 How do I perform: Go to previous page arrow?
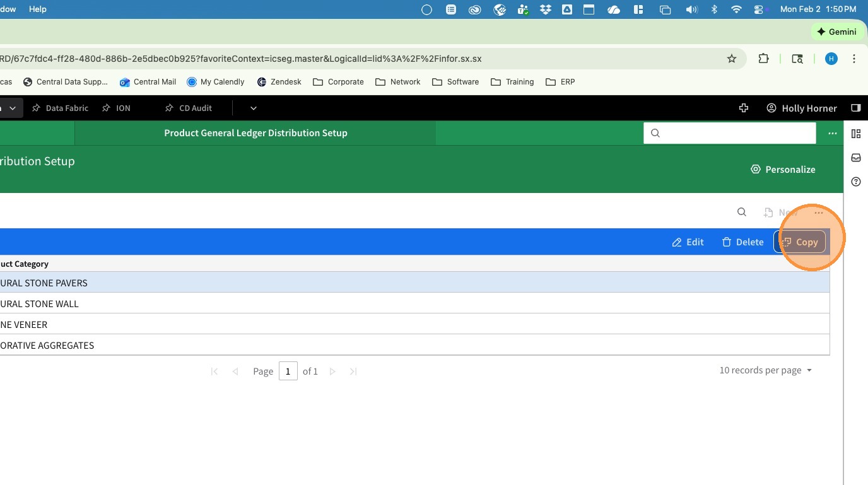pyautogui.click(x=235, y=371)
